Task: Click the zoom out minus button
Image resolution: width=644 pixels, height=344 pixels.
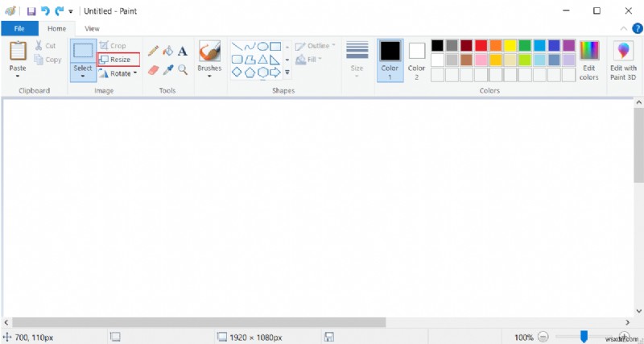Action: pyautogui.click(x=543, y=337)
